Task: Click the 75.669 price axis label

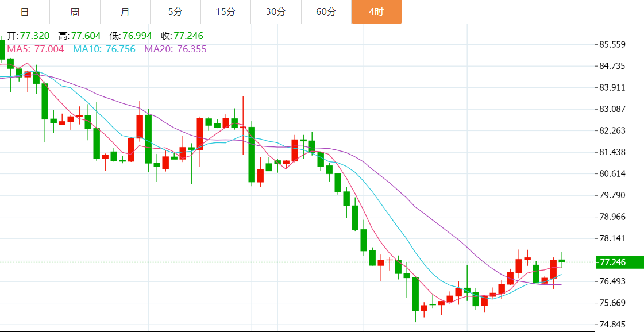Action: click(x=612, y=303)
